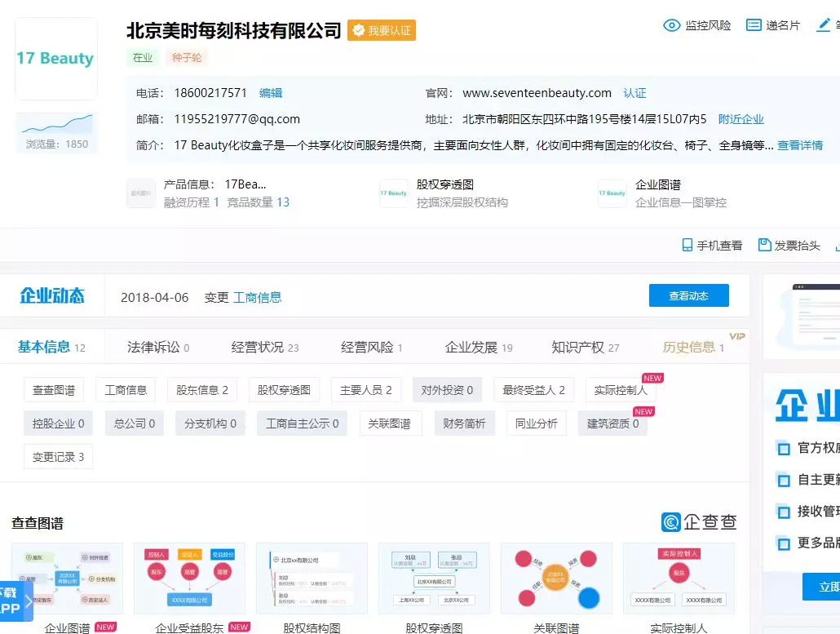Click the 建筑资质 0 button
The width and height of the screenshot is (840, 634).
coord(612,423)
